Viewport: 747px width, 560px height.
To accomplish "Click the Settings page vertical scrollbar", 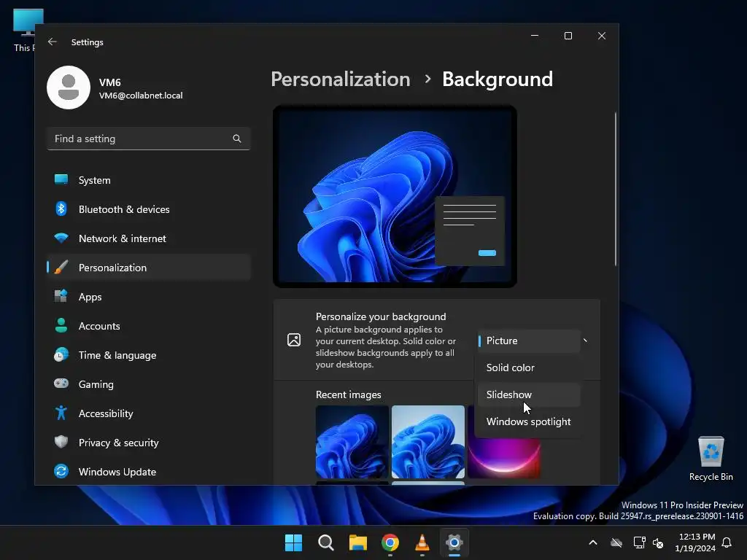I will click(616, 189).
